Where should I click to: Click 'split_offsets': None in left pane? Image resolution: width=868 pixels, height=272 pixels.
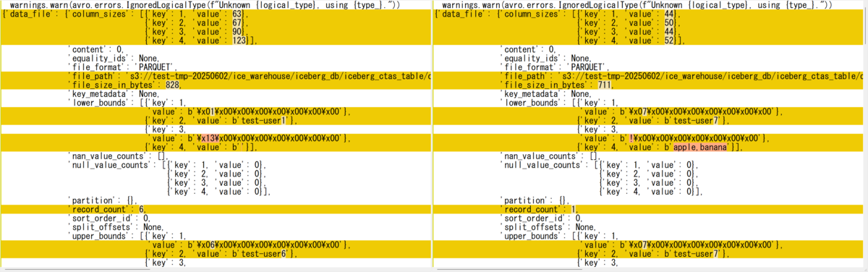click(x=114, y=226)
